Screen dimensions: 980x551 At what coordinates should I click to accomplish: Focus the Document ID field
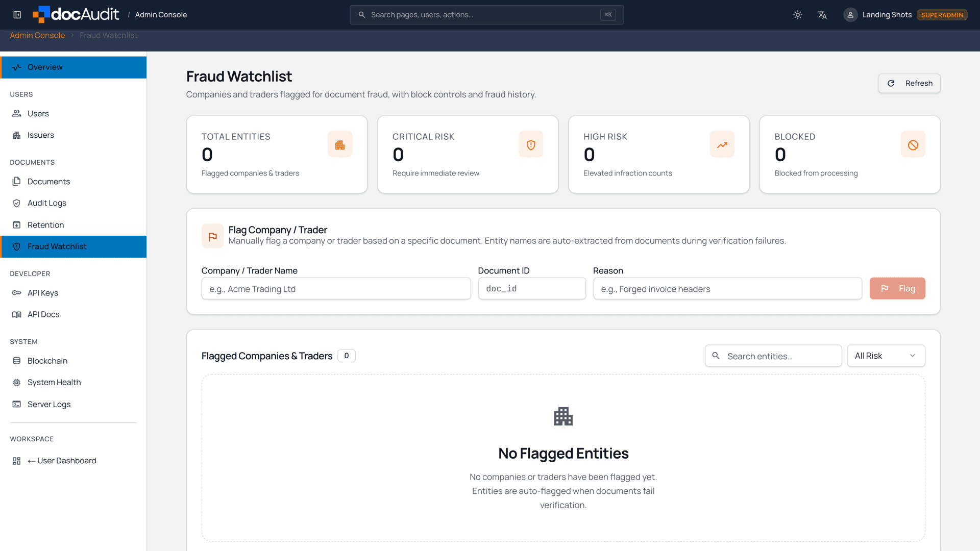pos(532,289)
